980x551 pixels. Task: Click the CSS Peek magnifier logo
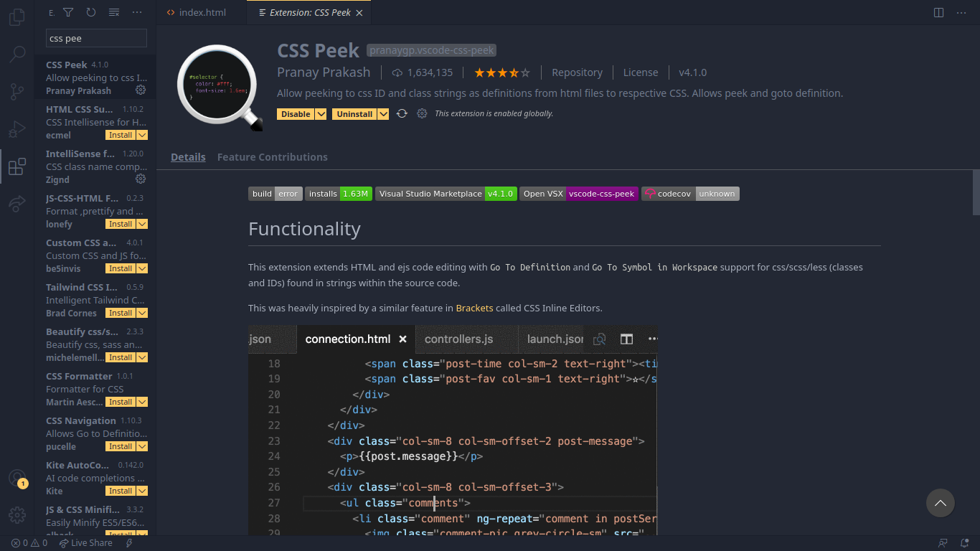(x=220, y=88)
